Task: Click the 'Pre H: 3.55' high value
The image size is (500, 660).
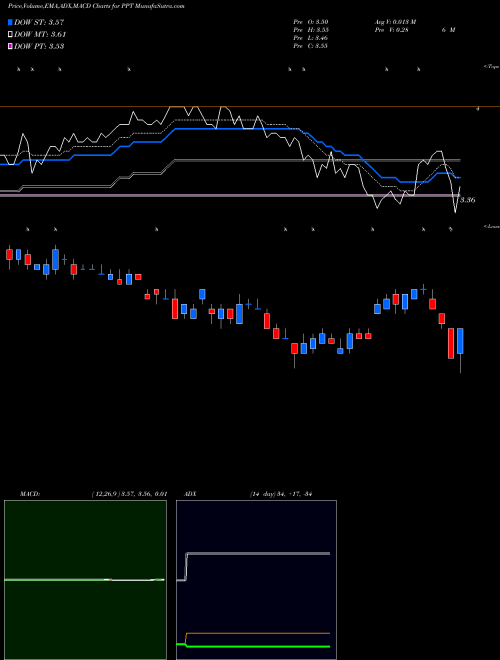Action: [311, 30]
